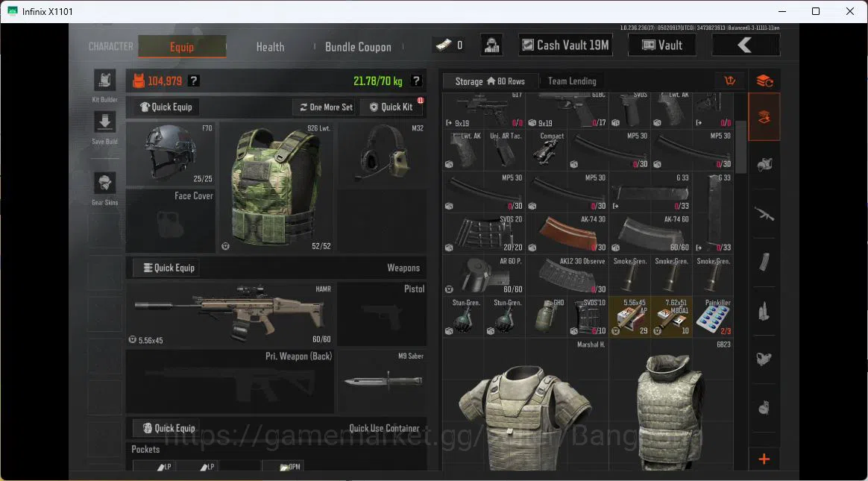
Task: Select the 5.56x45 AP ammo box
Action: [x=630, y=317]
